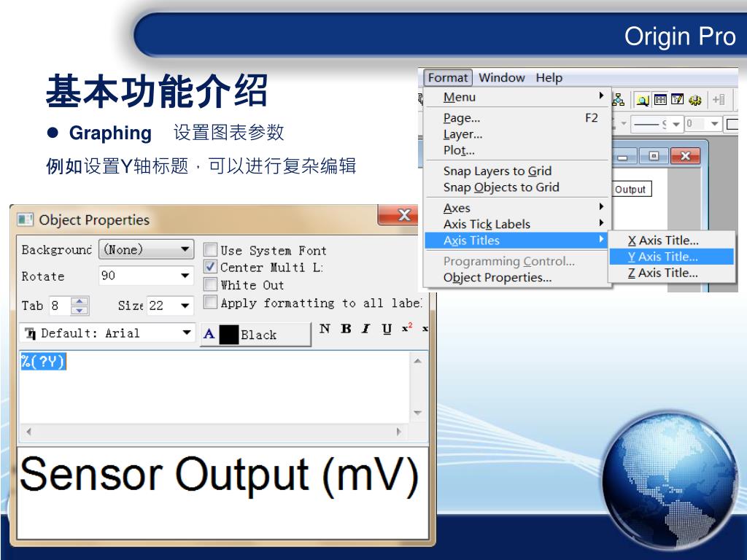Choose Plot... in Format menu

517,150
